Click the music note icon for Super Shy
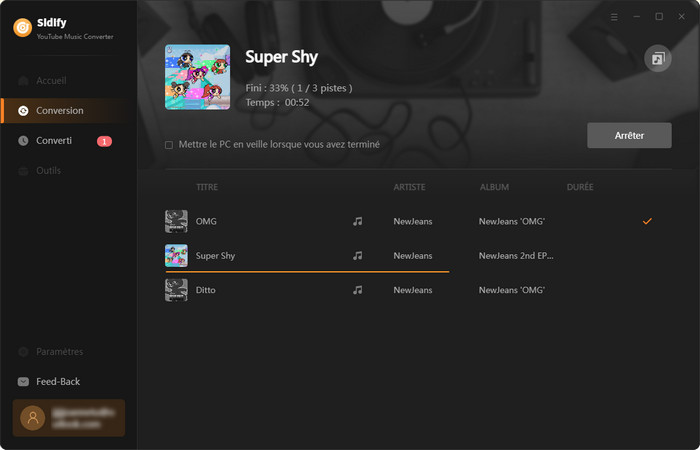This screenshot has height=450, width=700. coord(358,256)
